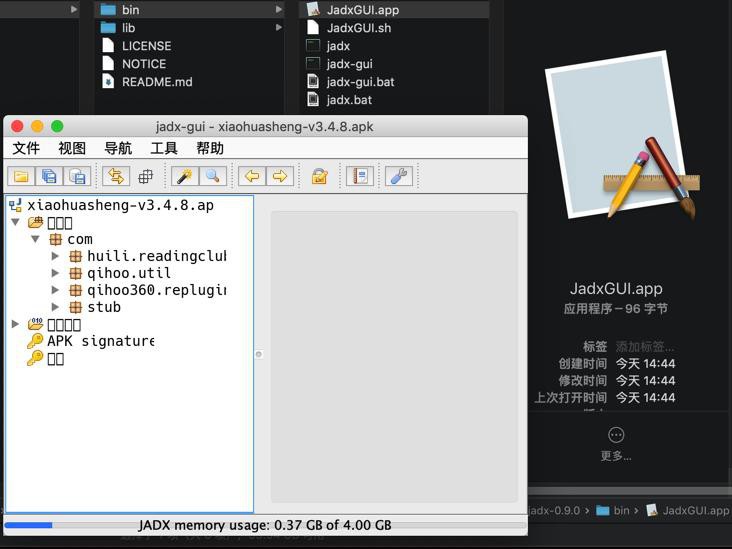The width and height of the screenshot is (732, 549).
Task: Select APK signature tree item
Action: coord(91,341)
